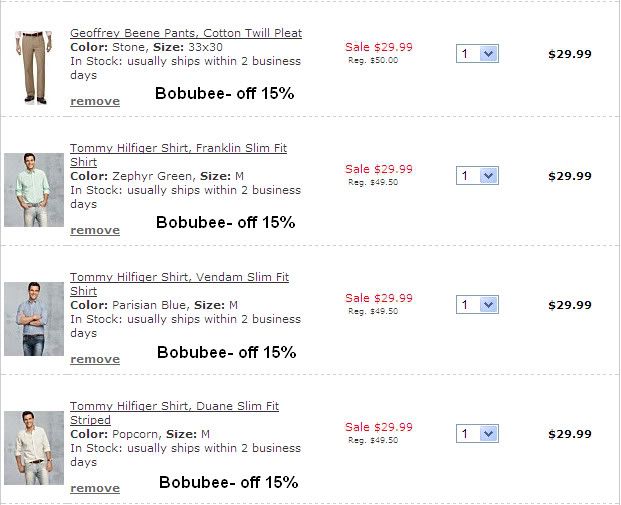Image resolution: width=621 pixels, height=505 pixels.
Task: Click the $29.99 total for Vendam shirt
Action: coord(569,305)
